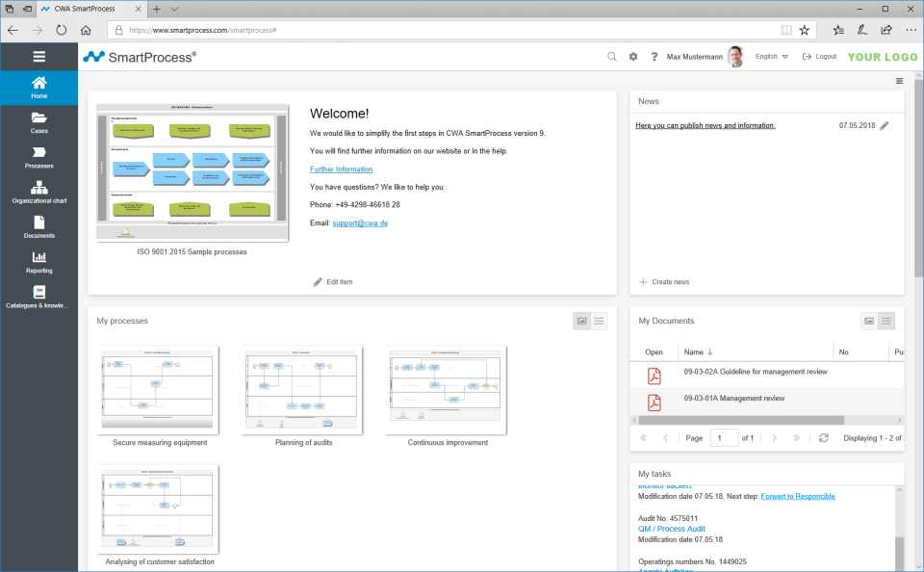Switch My Documents to thumbnail view
Image resolution: width=924 pixels, height=572 pixels.
[867, 321]
